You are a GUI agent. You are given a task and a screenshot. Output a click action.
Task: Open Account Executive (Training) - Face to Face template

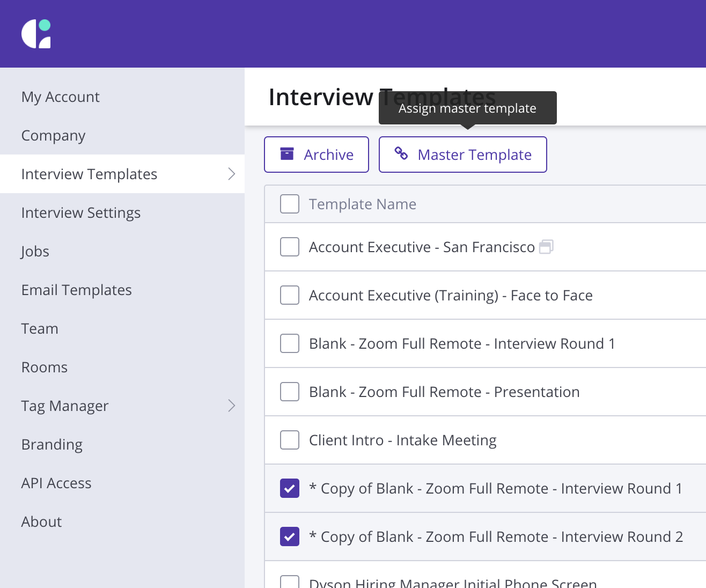[451, 295]
